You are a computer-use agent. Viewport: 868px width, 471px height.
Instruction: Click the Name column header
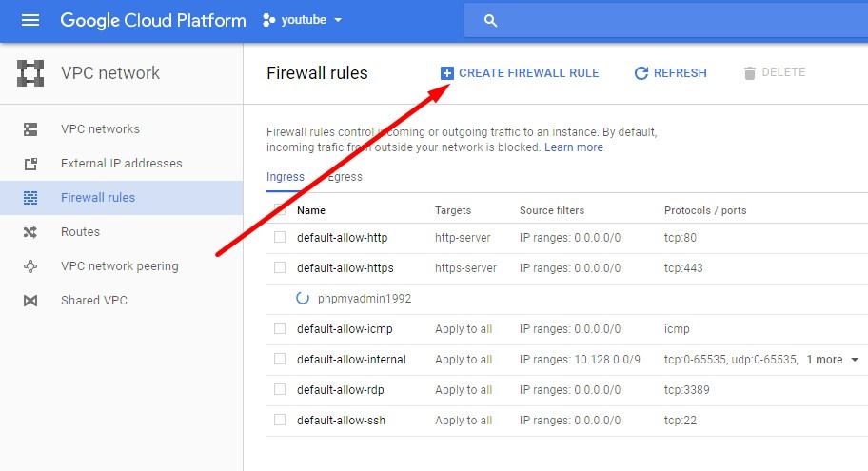point(311,210)
